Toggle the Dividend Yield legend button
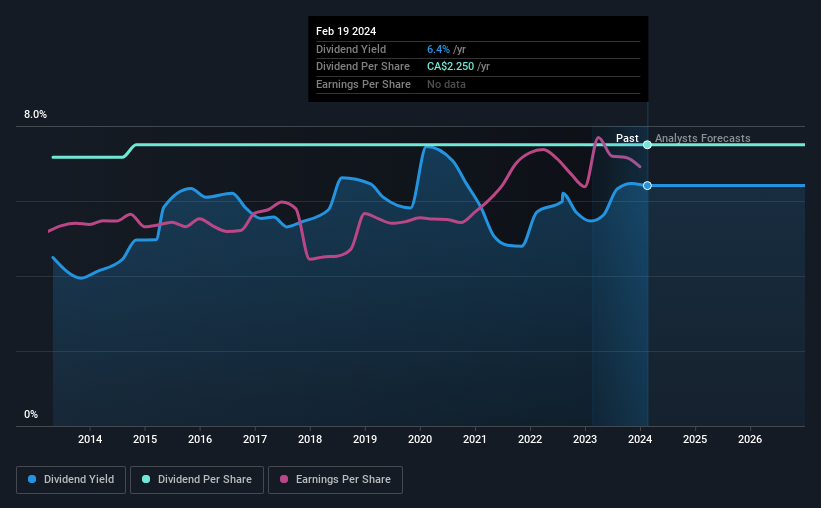This screenshot has width=821, height=508. pyautogui.click(x=71, y=480)
